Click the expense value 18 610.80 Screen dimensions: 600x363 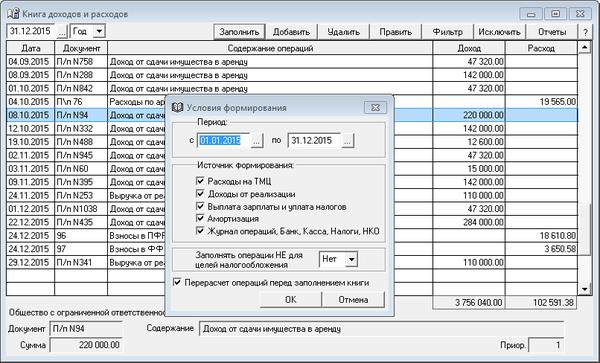tap(558, 236)
